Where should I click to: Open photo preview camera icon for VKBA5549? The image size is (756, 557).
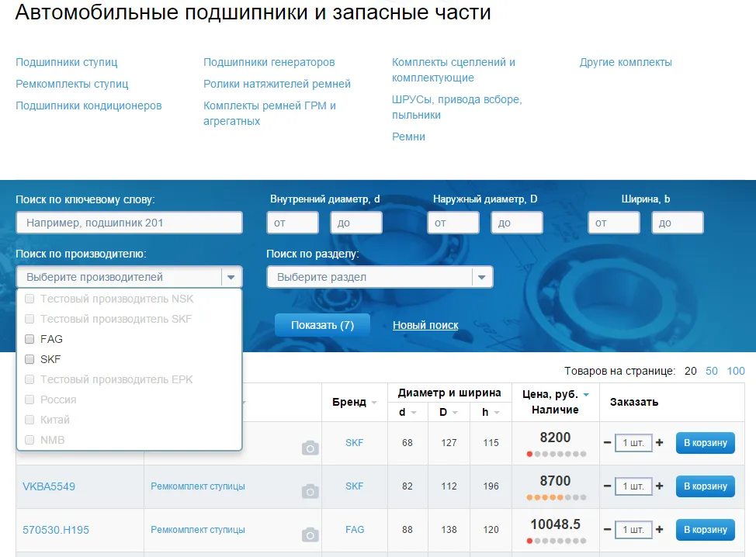pyautogui.click(x=310, y=491)
